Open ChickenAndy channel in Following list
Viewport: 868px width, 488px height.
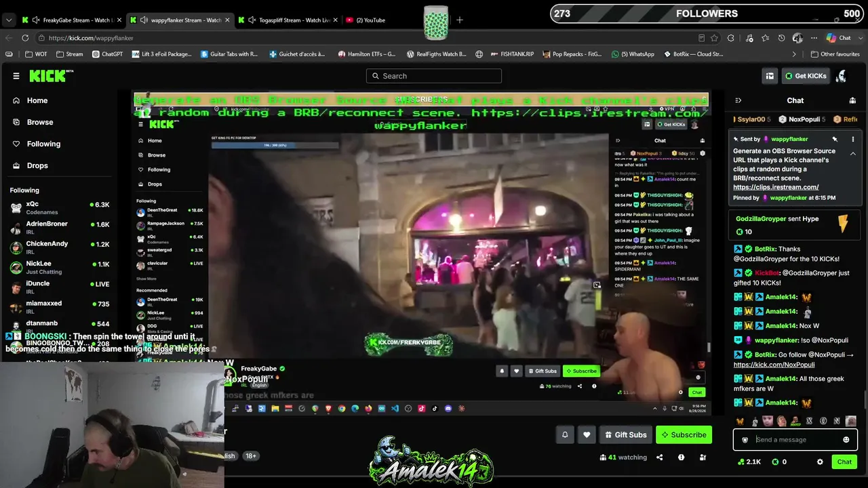[x=60, y=247]
